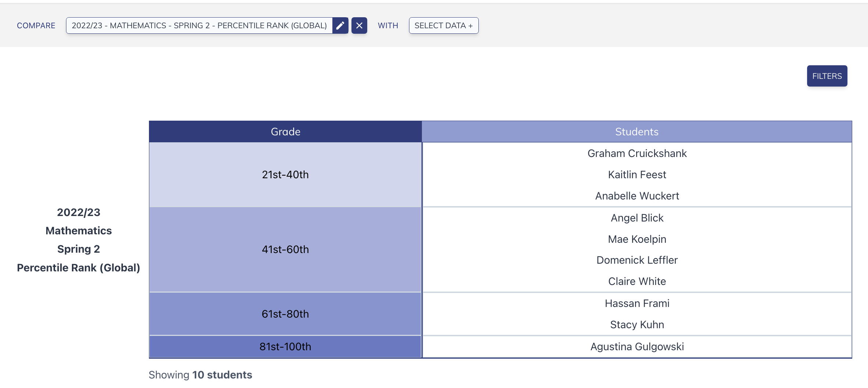The width and height of the screenshot is (868, 388).
Task: Click the 41st-60th grade band
Action: [x=285, y=249]
